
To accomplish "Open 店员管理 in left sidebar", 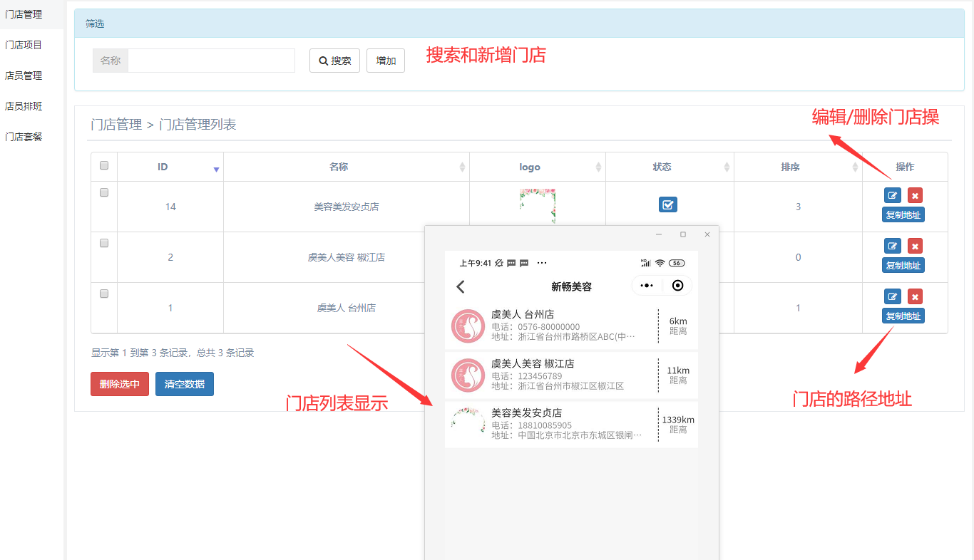I will coord(24,76).
